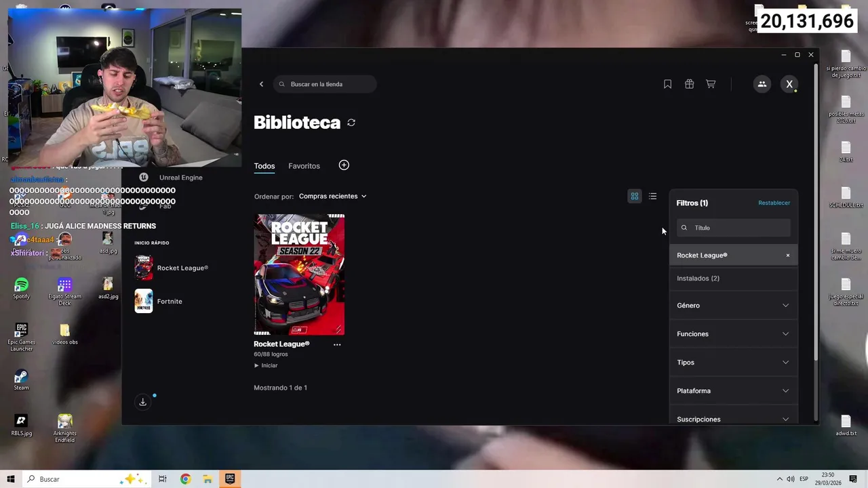Select the SCHEDULE.txt desktop file
The width and height of the screenshot is (868, 488).
pos(846,198)
